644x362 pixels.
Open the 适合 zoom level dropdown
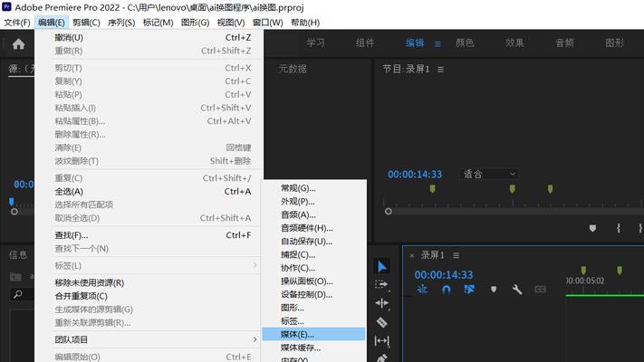489,174
